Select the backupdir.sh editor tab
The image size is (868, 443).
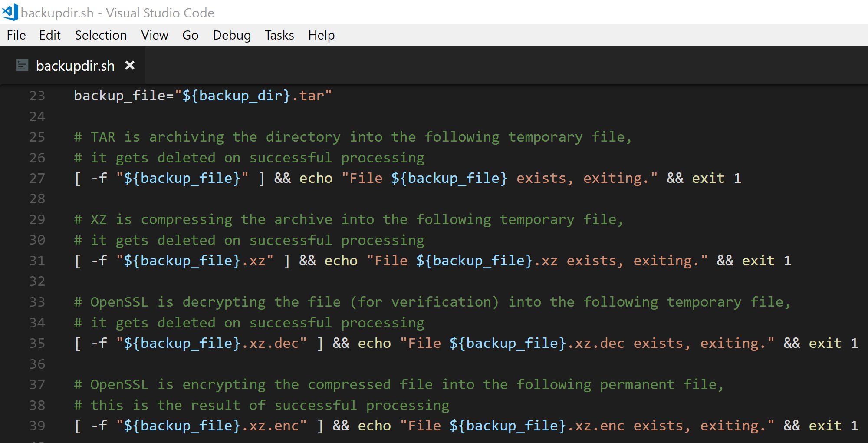(73, 66)
